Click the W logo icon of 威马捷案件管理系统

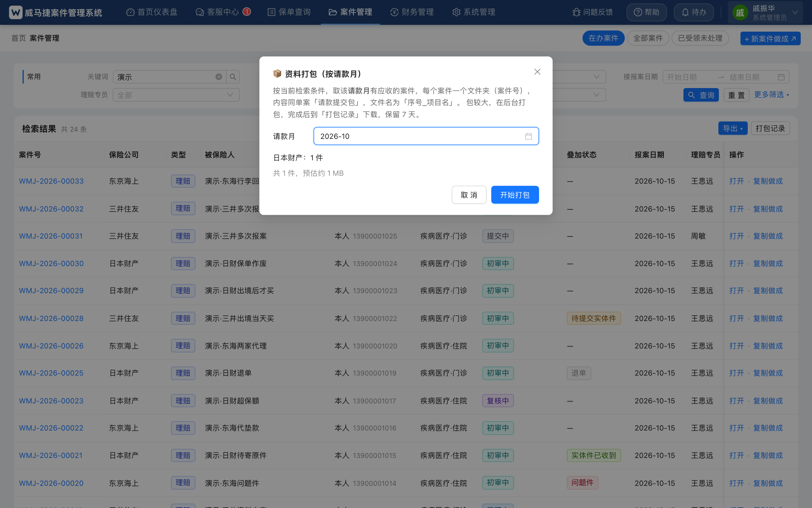(15, 12)
